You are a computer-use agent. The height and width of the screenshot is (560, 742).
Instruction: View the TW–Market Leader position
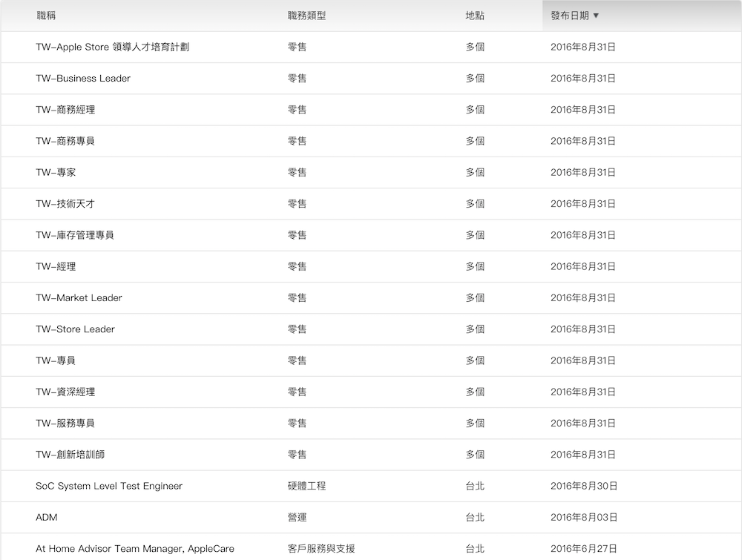pyautogui.click(x=79, y=298)
